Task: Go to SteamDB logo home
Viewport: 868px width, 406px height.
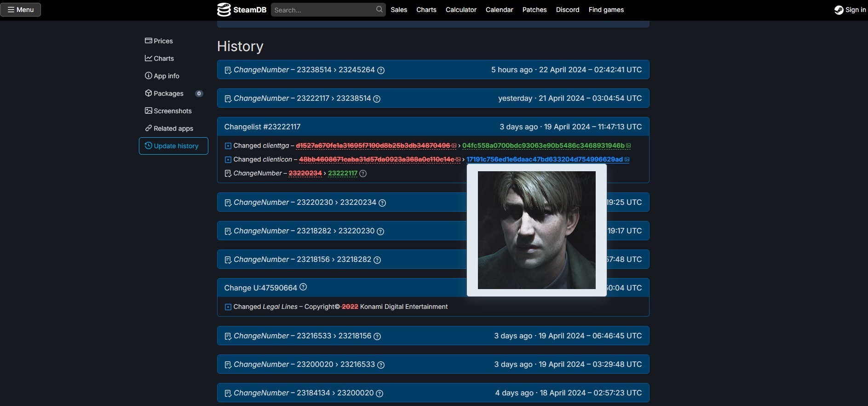Action: 242,10
